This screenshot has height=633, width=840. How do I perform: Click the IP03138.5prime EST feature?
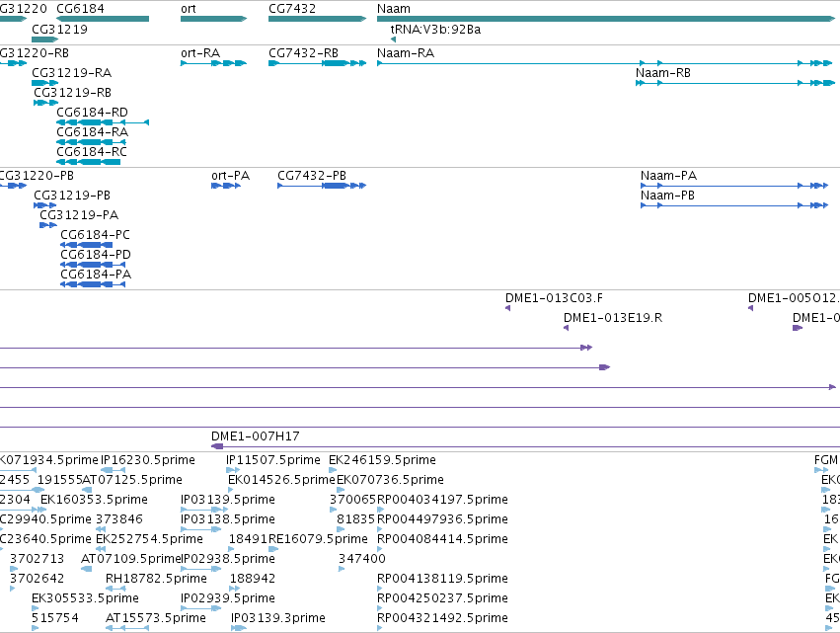tap(201, 529)
